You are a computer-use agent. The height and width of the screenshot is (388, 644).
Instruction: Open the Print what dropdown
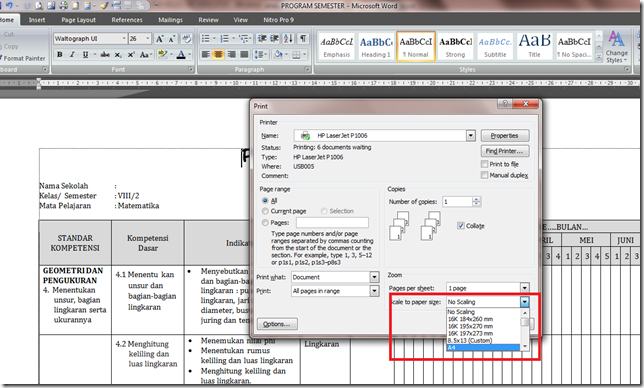tap(374, 277)
